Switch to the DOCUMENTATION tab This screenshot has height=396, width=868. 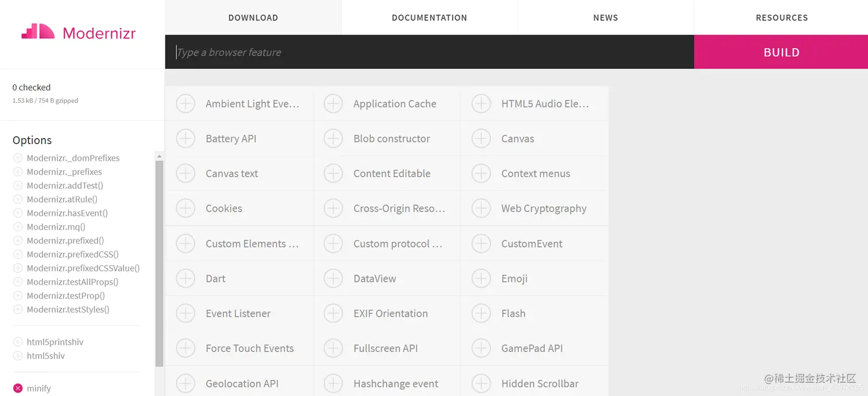[x=429, y=17]
